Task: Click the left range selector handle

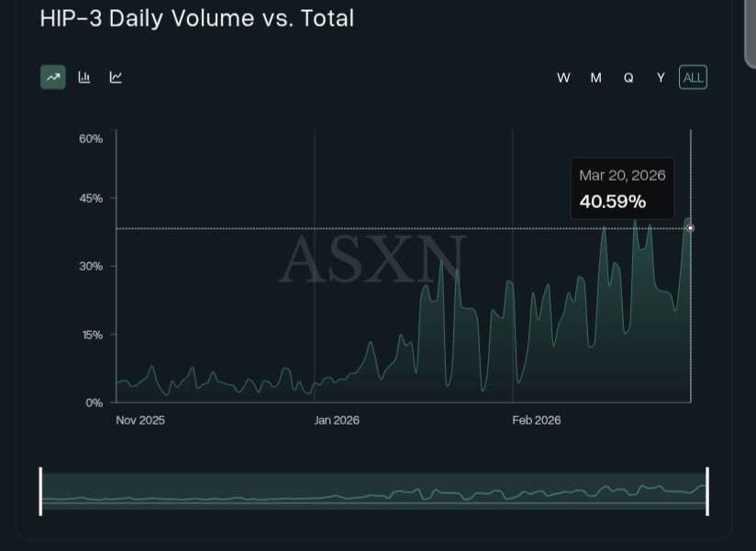Action: click(41, 491)
